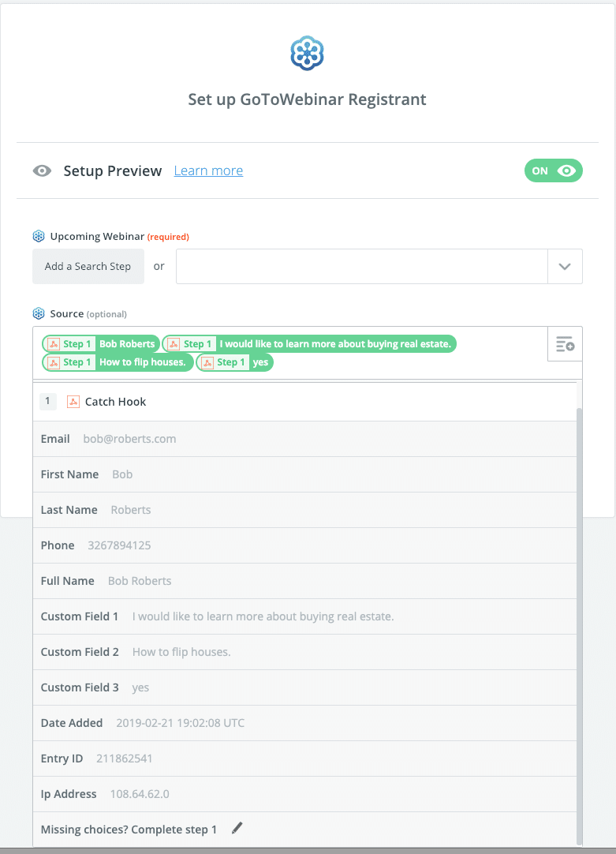Toggle the Setup Preview ON switch
Image resolution: width=616 pixels, height=854 pixels.
[553, 170]
